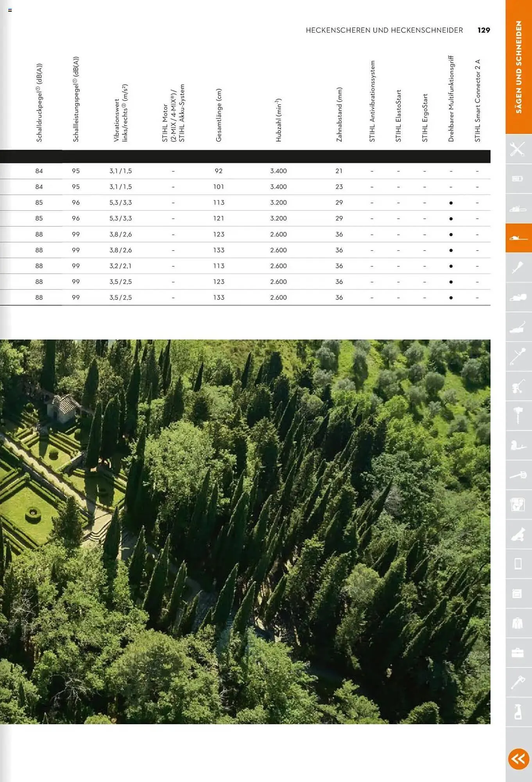Open the toolbox section icon

pyautogui.click(x=518, y=653)
